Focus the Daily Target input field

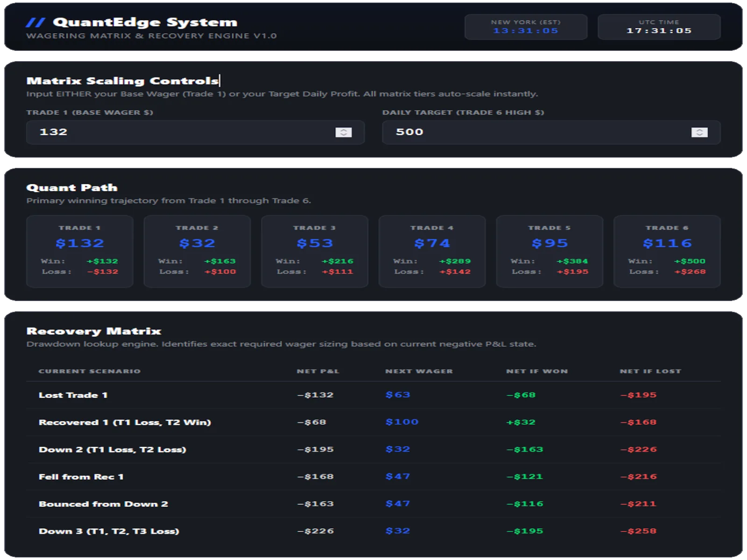tap(551, 133)
